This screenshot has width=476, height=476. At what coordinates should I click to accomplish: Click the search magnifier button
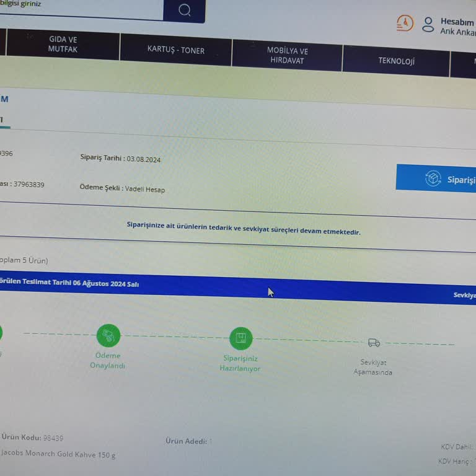pos(184,11)
